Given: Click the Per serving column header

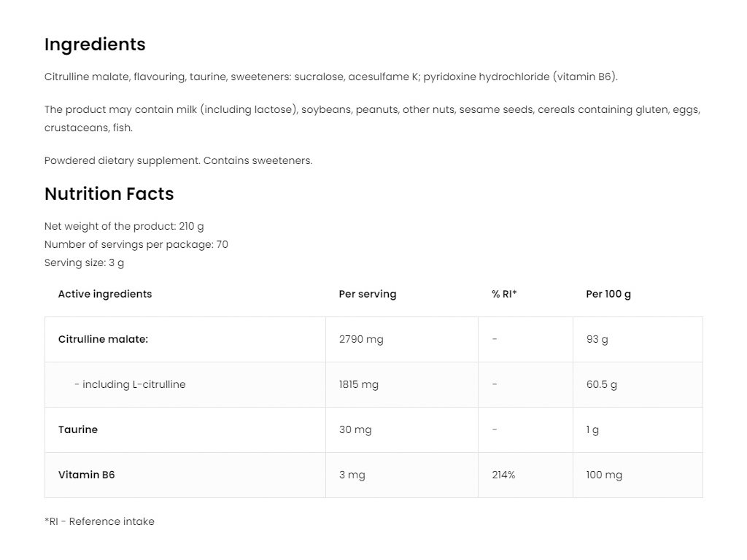Looking at the screenshot, I should coord(368,294).
